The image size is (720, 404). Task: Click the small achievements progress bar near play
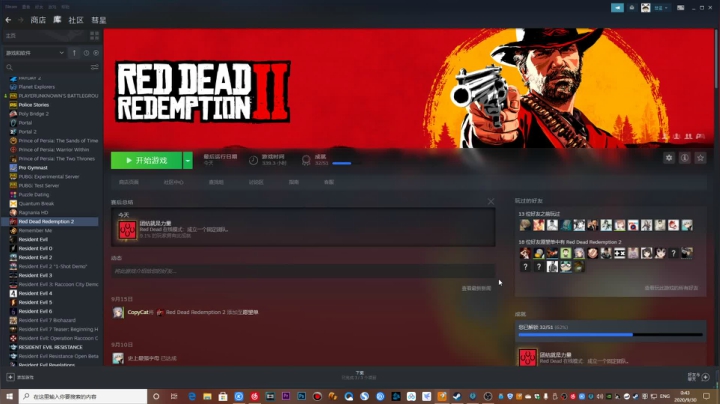pyautogui.click(x=346, y=163)
